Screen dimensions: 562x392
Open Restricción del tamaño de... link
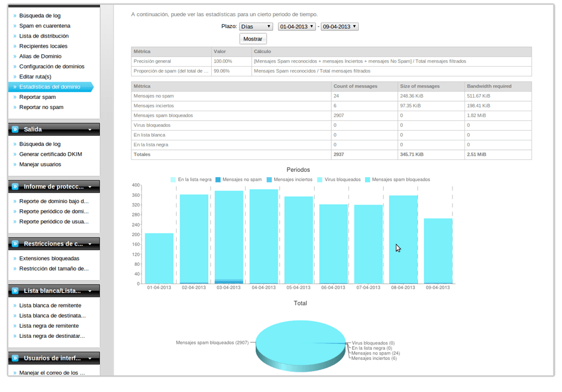(54, 269)
